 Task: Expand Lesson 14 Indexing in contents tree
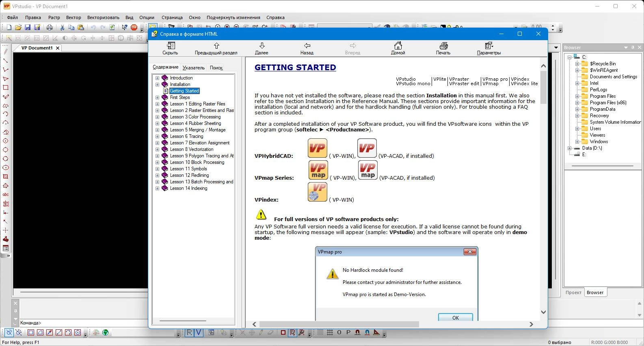pos(157,188)
